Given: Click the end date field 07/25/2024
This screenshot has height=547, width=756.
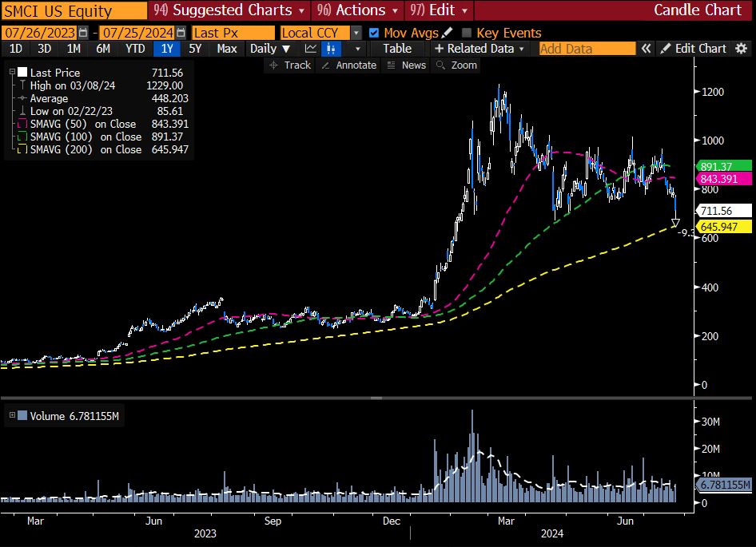Looking at the screenshot, I should click(x=138, y=33).
